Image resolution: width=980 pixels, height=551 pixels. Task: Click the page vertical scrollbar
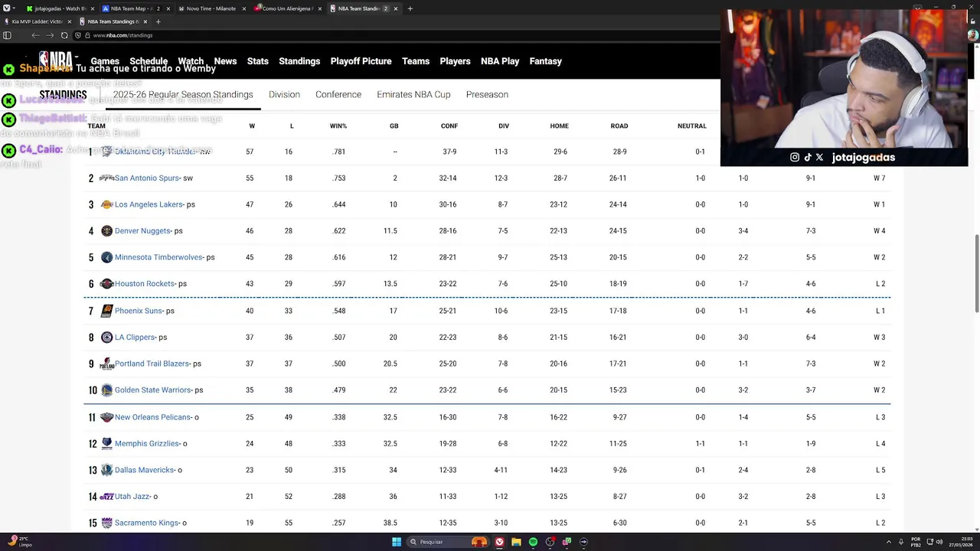(x=976, y=274)
